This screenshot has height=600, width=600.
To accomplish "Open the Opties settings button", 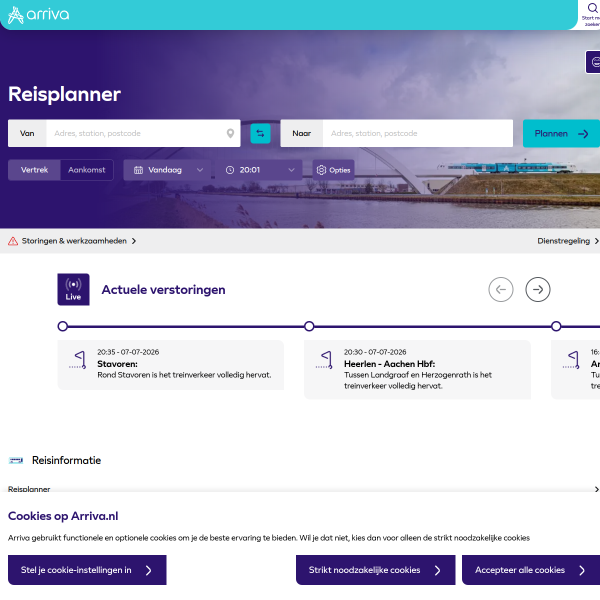I will click(333, 170).
